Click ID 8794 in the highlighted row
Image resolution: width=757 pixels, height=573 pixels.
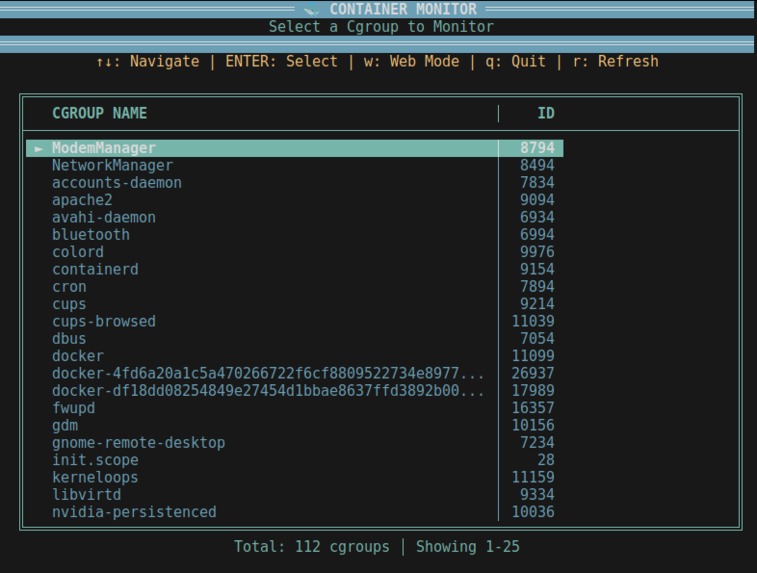[x=537, y=148]
